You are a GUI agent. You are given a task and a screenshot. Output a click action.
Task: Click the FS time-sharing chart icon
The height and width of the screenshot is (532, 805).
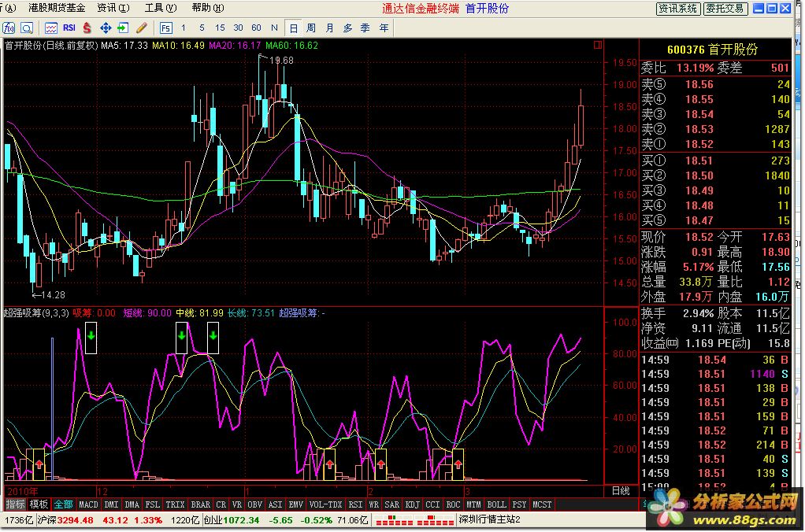165,28
